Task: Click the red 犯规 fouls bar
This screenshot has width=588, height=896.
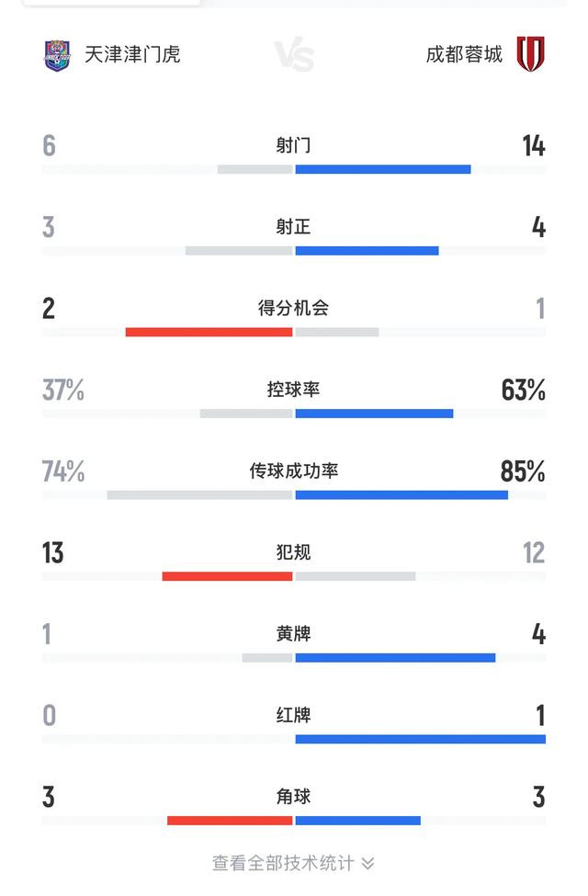Action: coord(228,576)
